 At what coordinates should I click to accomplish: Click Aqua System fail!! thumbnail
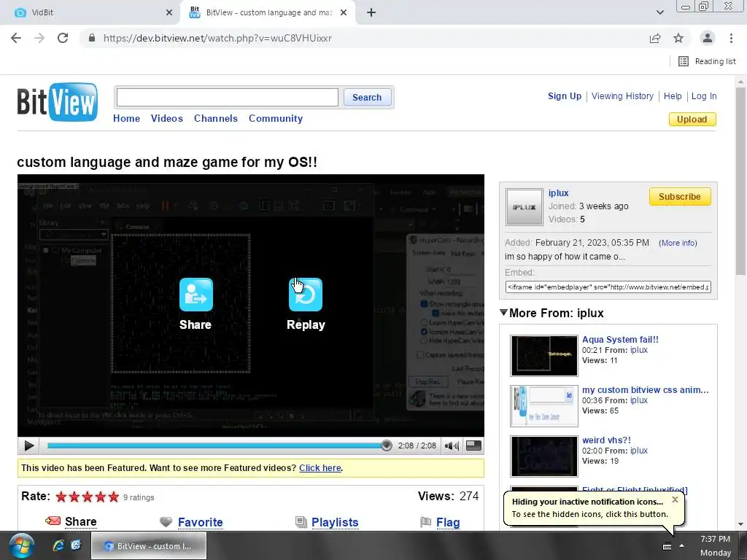tap(544, 356)
